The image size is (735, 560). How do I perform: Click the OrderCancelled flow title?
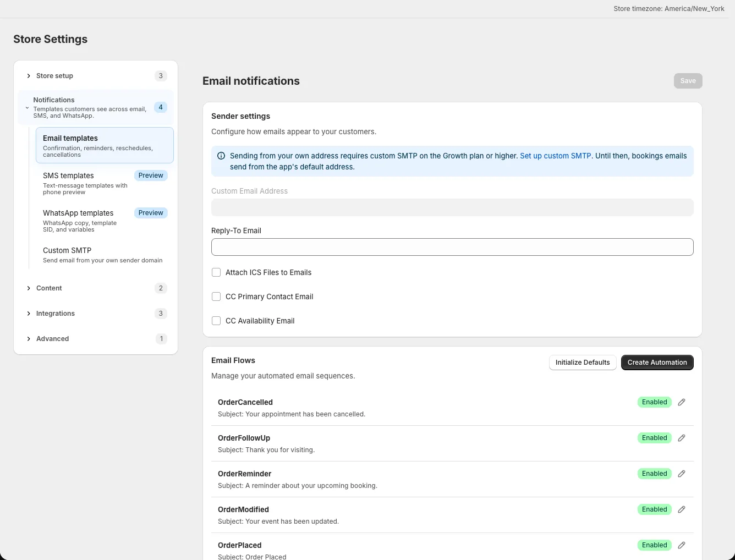coord(245,402)
